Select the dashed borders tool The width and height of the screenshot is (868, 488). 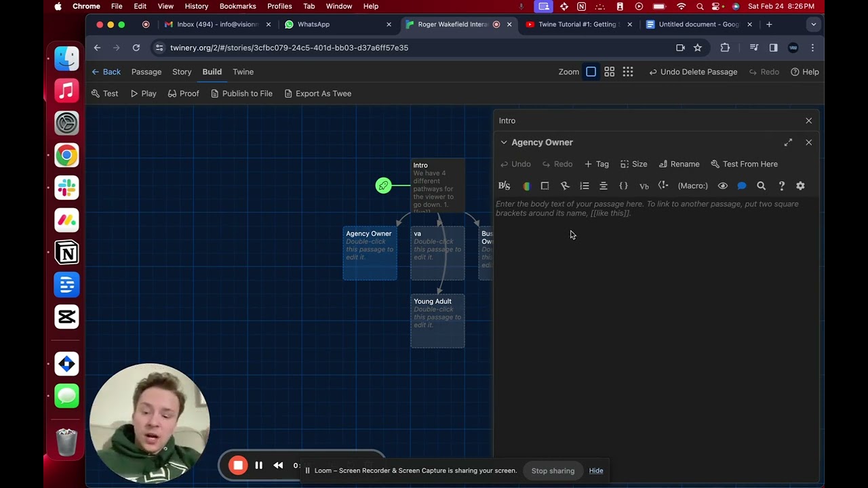point(545,186)
